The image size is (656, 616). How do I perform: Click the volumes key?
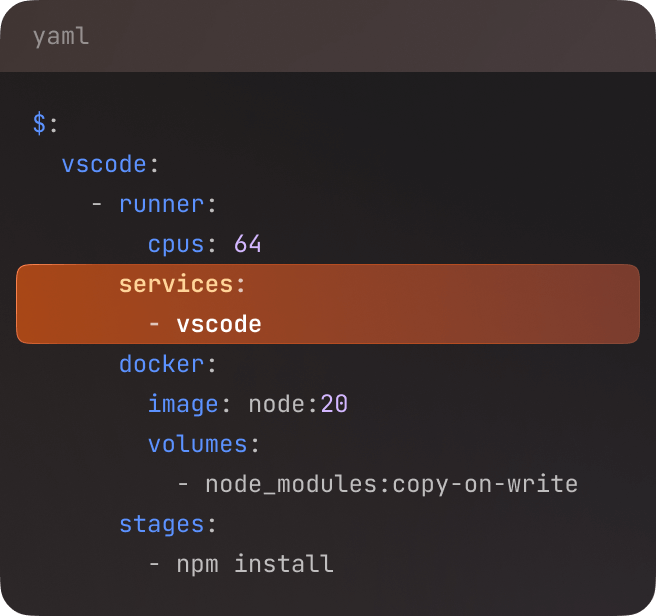coord(197,444)
